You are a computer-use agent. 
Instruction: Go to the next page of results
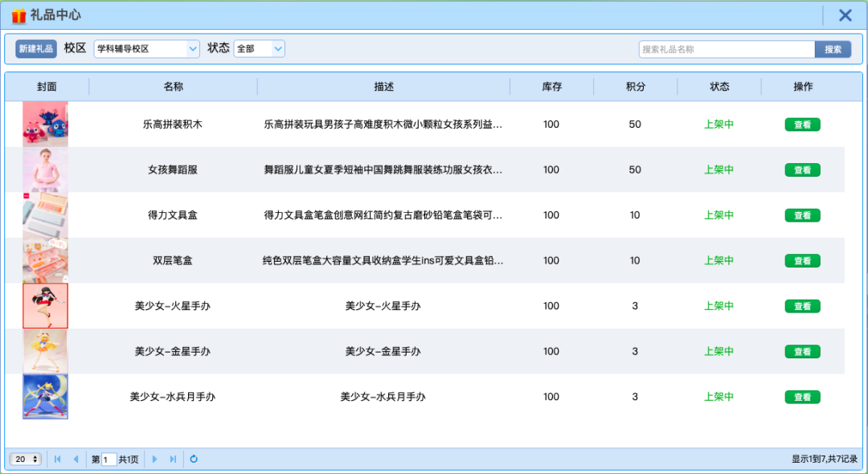click(154, 459)
